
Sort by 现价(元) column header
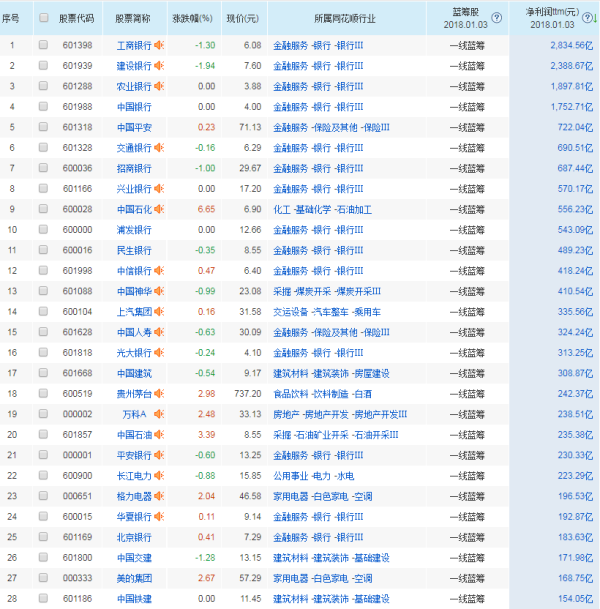pos(243,18)
